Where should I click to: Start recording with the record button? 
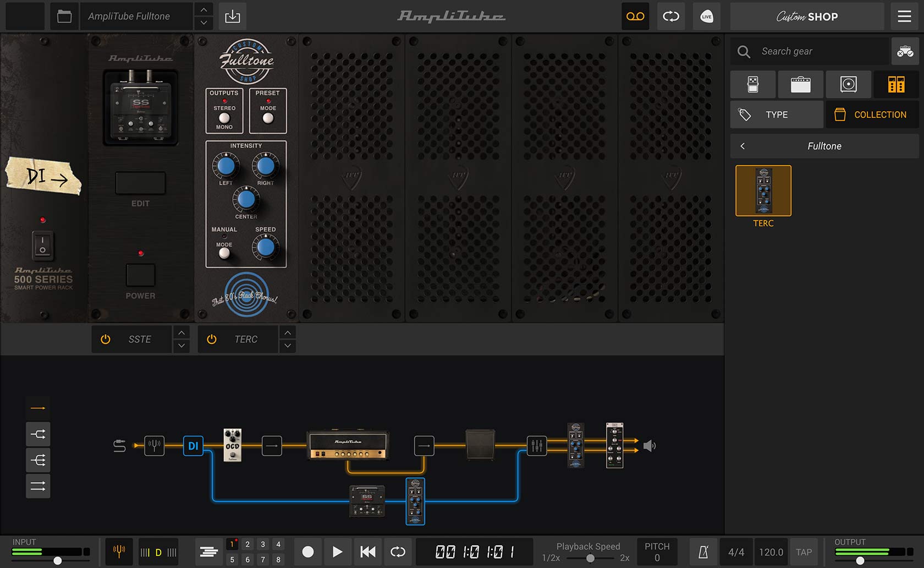click(308, 551)
